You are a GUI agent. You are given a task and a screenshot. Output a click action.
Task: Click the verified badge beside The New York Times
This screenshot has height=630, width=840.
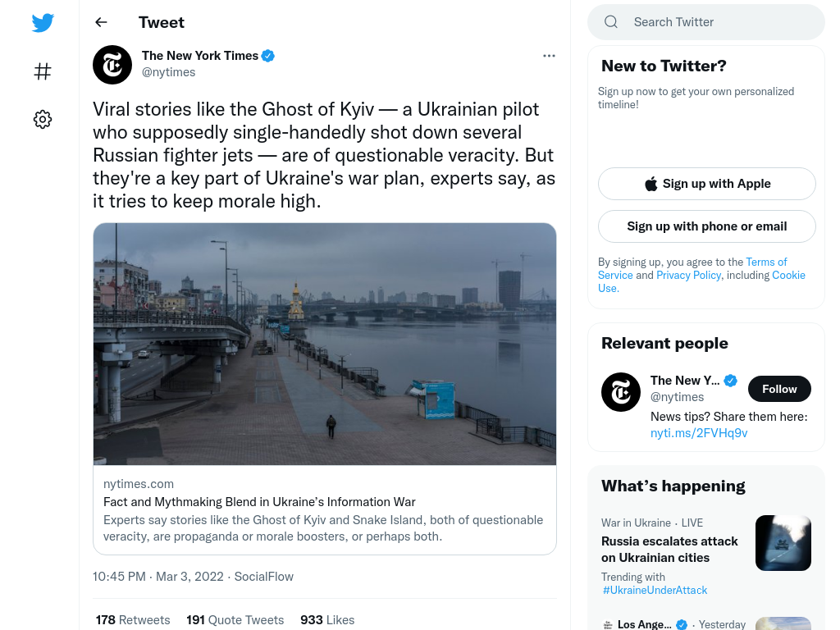(x=268, y=56)
